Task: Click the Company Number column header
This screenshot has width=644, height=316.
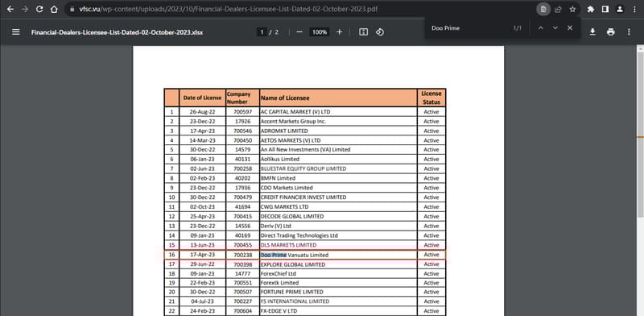Action: coord(242,98)
